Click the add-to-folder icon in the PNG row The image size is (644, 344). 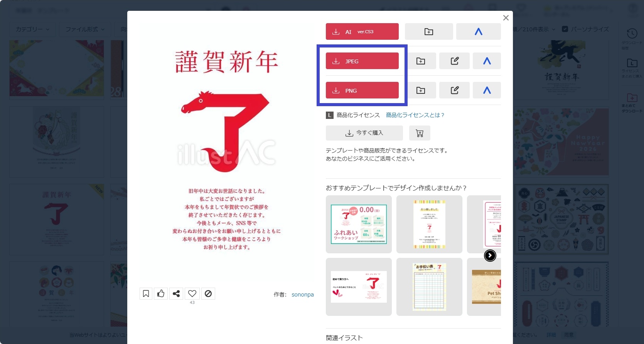pyautogui.click(x=421, y=90)
